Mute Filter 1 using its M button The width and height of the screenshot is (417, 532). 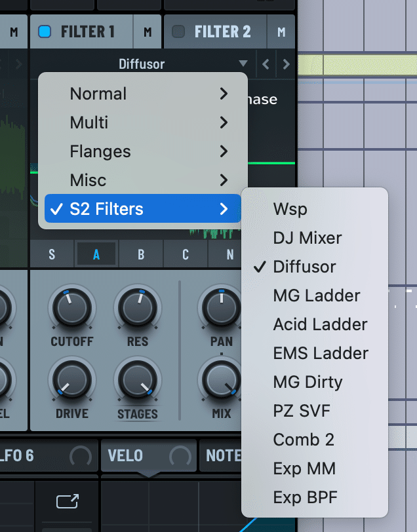pyautogui.click(x=148, y=31)
